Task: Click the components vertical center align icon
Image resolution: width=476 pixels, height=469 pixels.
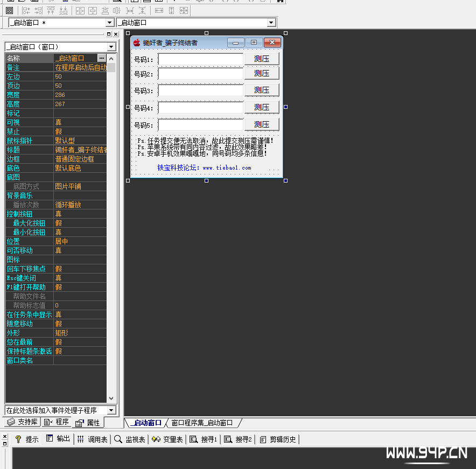Action: (116, 11)
